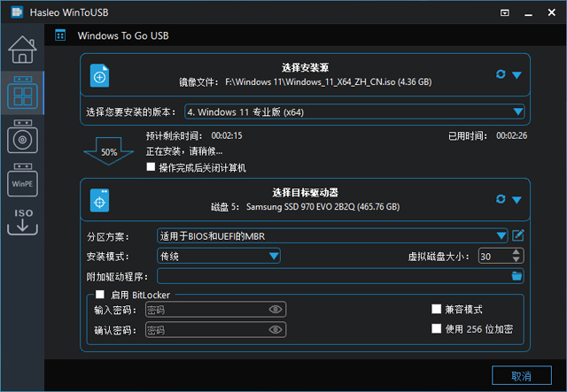Click the virtual disk size stepper
Image resolution: width=567 pixels, height=392 pixels.
point(518,256)
